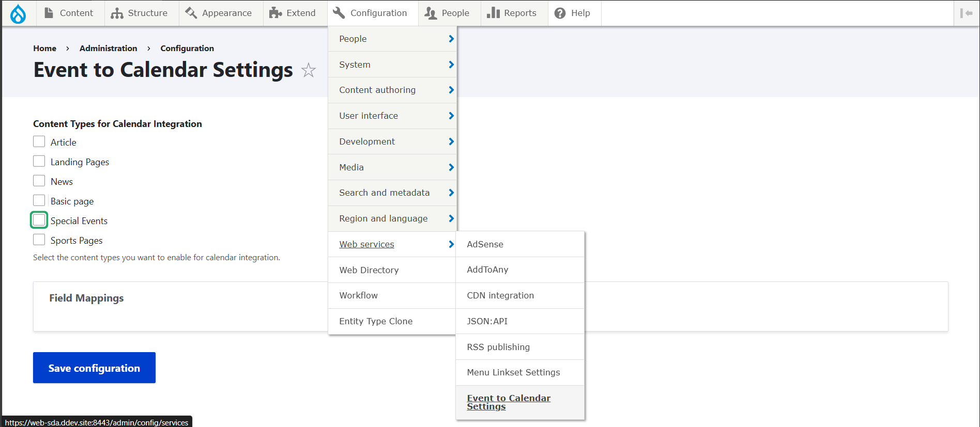Expand the Media submenu chevron

[x=451, y=167]
